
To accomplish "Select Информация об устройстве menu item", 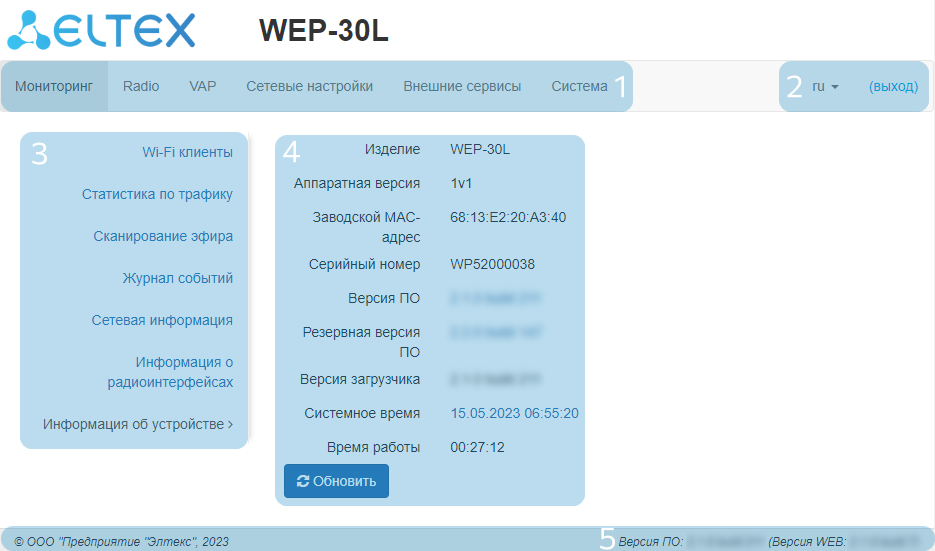I will 138,424.
